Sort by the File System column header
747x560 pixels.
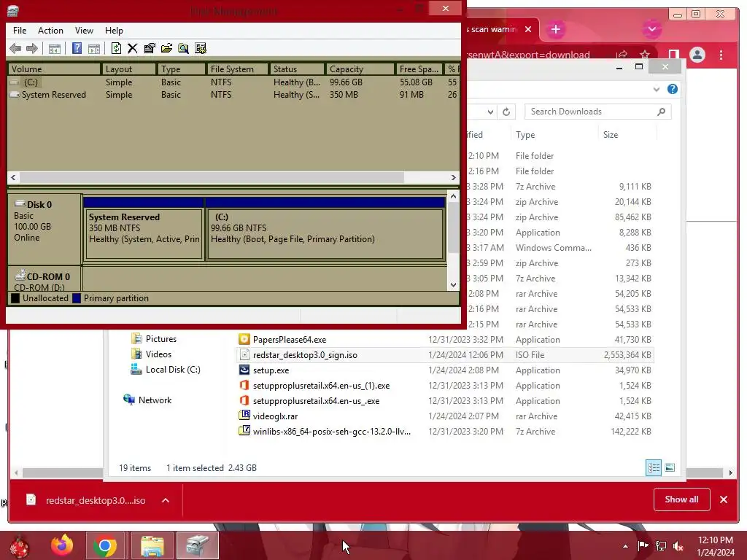pyautogui.click(x=237, y=69)
